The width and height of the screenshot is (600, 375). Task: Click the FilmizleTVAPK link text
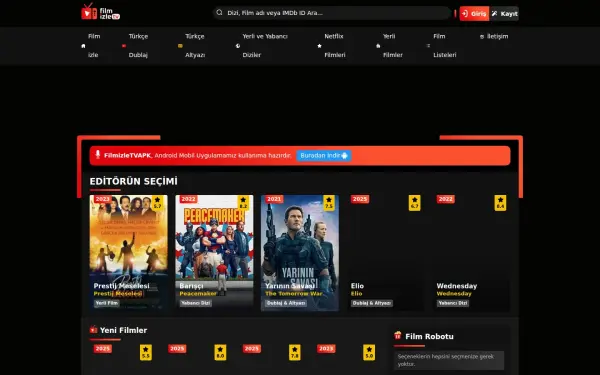tap(127, 155)
